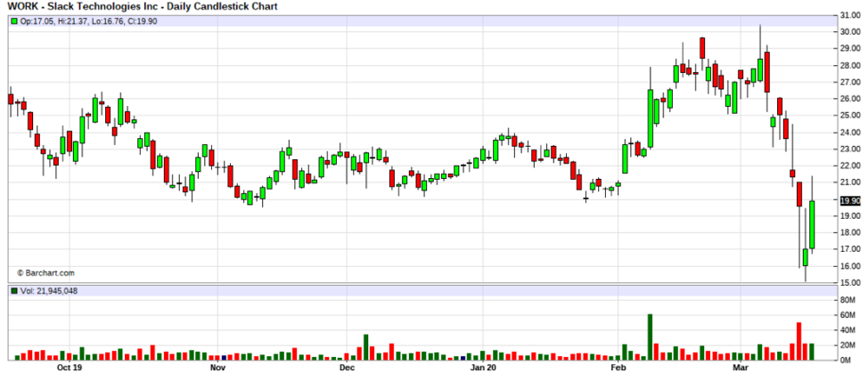Click the 16.00 price axis label
Image resolution: width=868 pixels, height=389 pixels.
[850, 265]
